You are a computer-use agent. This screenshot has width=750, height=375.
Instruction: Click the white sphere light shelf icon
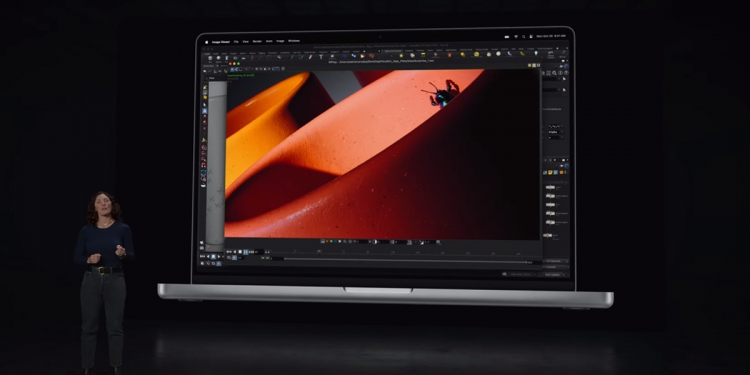[498, 54]
